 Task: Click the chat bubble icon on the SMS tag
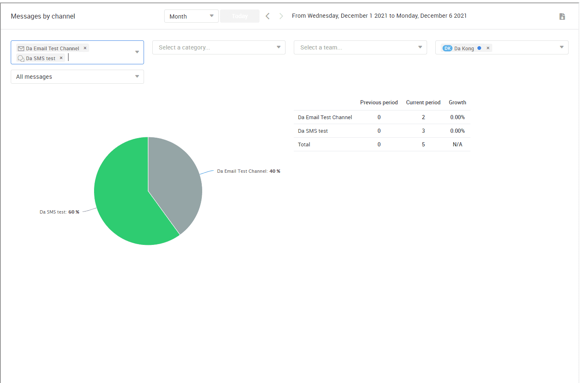(x=21, y=59)
